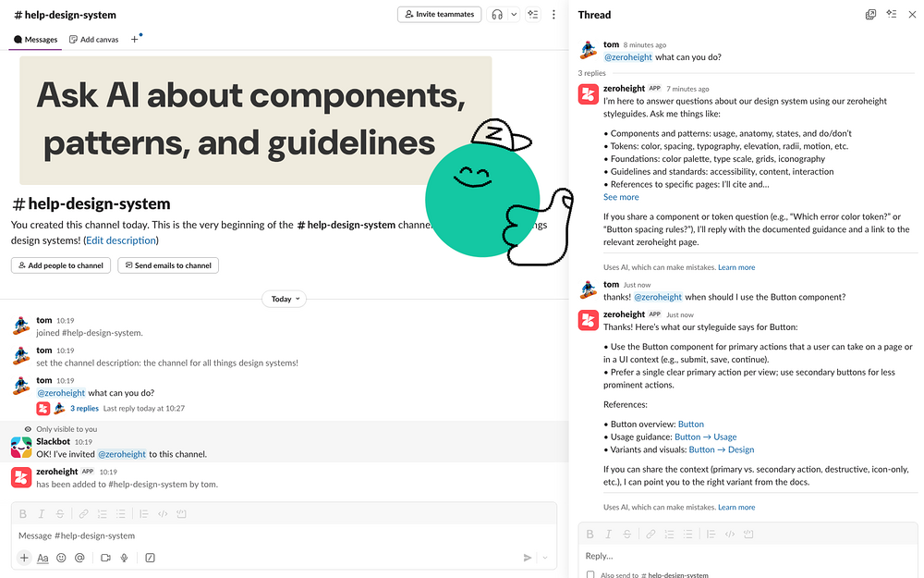
Task: Open huddle options dropdown arrow
Action: pos(514,15)
